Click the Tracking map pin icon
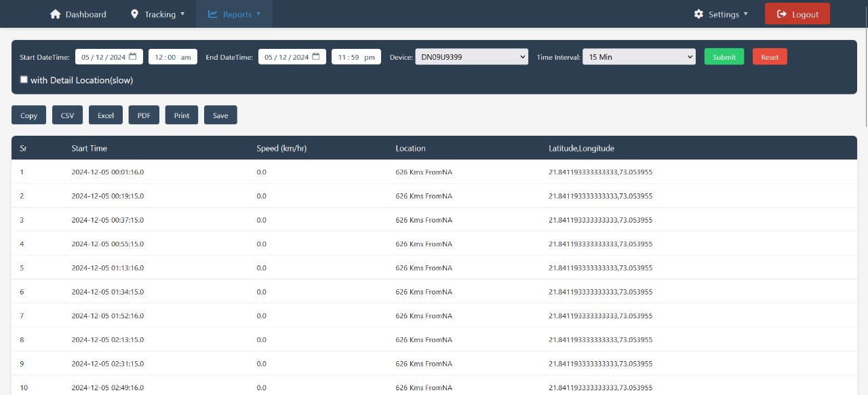 coord(134,14)
